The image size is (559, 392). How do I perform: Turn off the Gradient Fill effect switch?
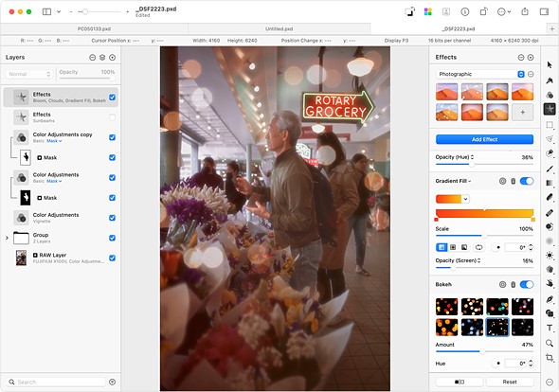coord(527,181)
